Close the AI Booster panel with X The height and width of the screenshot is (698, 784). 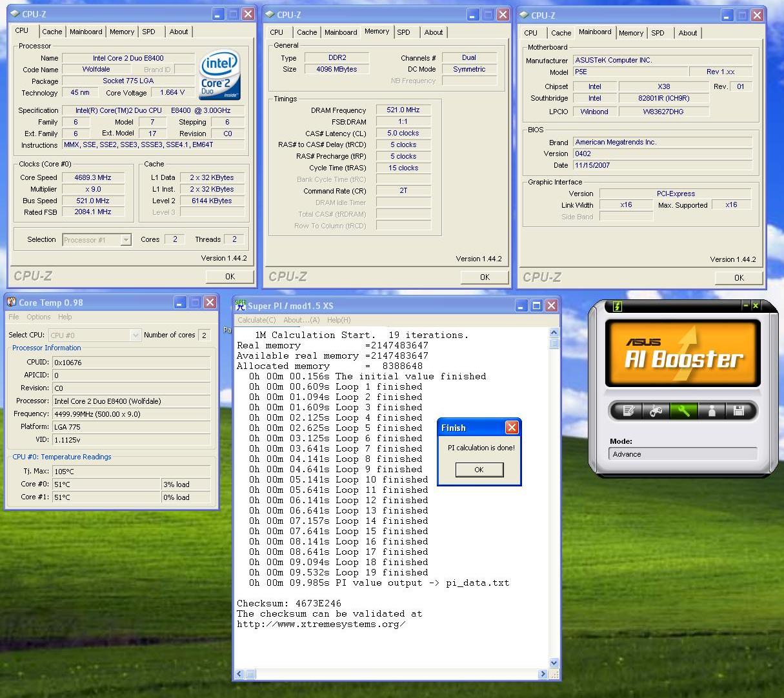tap(756, 305)
